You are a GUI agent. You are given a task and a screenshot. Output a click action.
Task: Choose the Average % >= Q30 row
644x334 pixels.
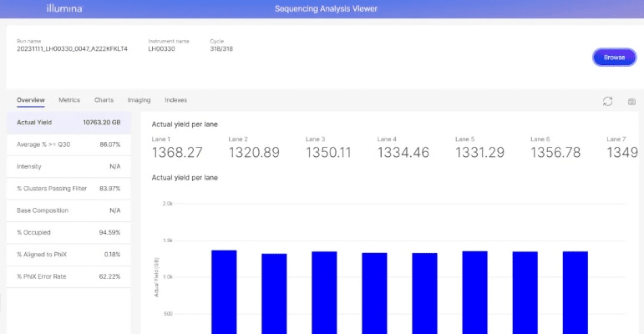coord(68,144)
